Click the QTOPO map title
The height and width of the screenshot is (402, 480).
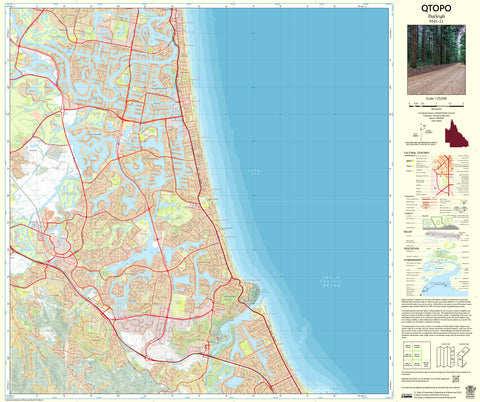point(436,8)
